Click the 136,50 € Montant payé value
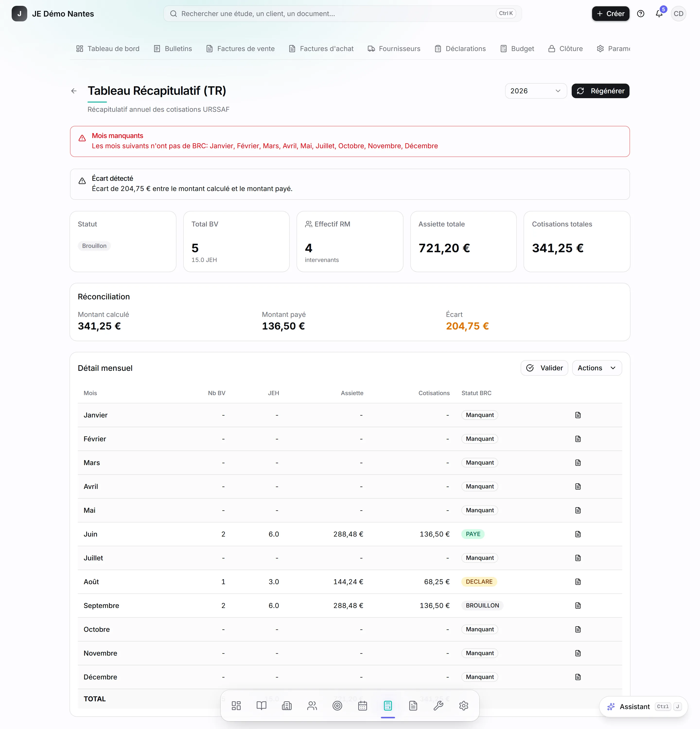 283,326
